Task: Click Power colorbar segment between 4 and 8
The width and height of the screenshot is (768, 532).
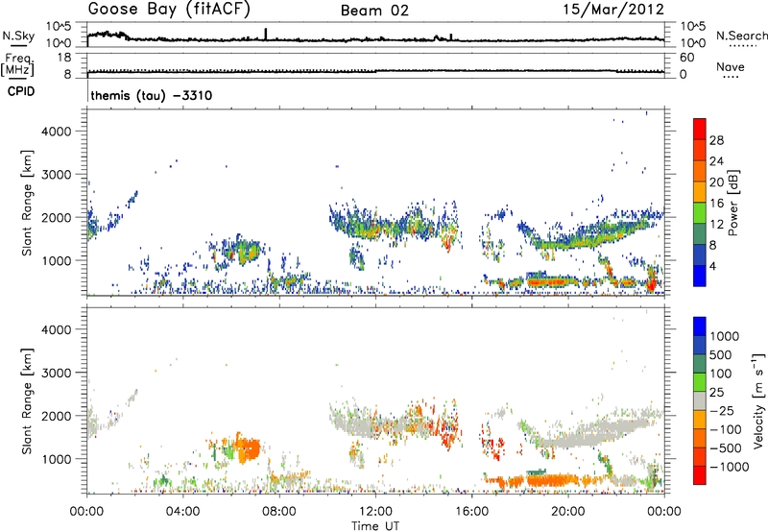Action: click(700, 254)
